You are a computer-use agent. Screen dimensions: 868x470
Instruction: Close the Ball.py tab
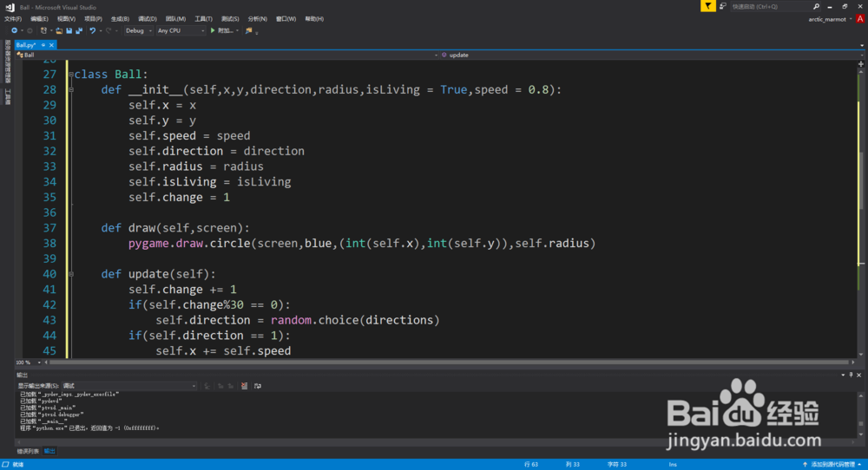coord(51,45)
